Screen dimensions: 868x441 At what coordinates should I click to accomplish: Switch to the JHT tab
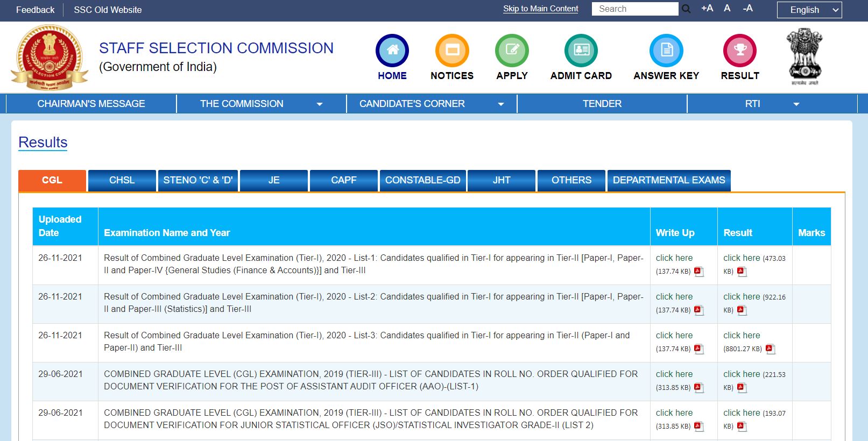(502, 180)
